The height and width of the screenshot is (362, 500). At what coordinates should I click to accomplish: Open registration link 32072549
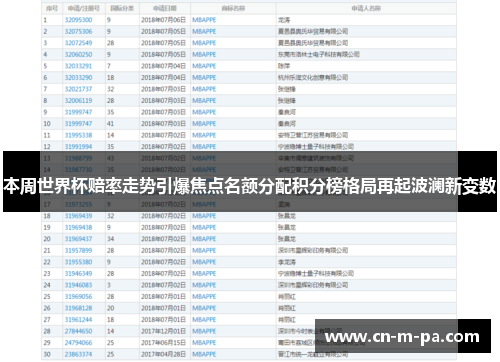click(78, 43)
